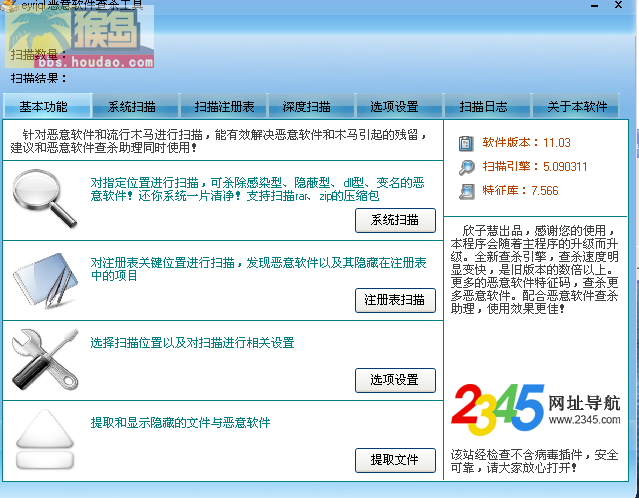The height and width of the screenshot is (498, 639).
Task: Click the 软件版本：11.03 text
Action: point(526,143)
